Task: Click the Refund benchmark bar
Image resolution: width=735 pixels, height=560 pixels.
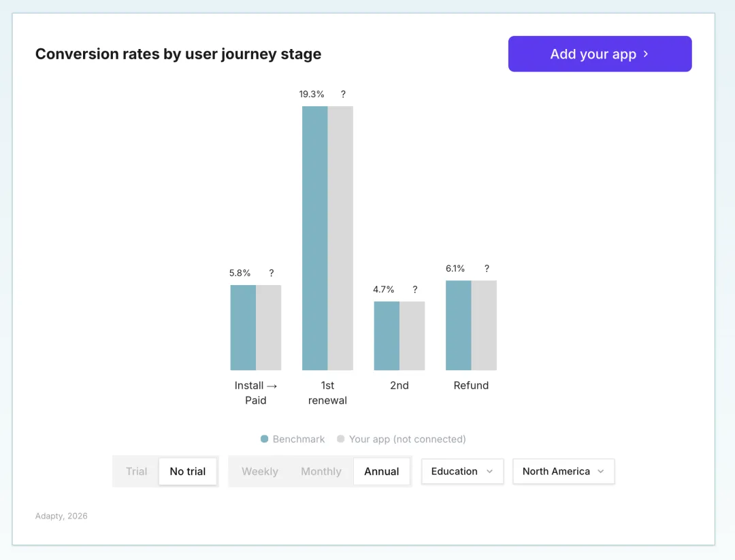Action: [x=458, y=325]
